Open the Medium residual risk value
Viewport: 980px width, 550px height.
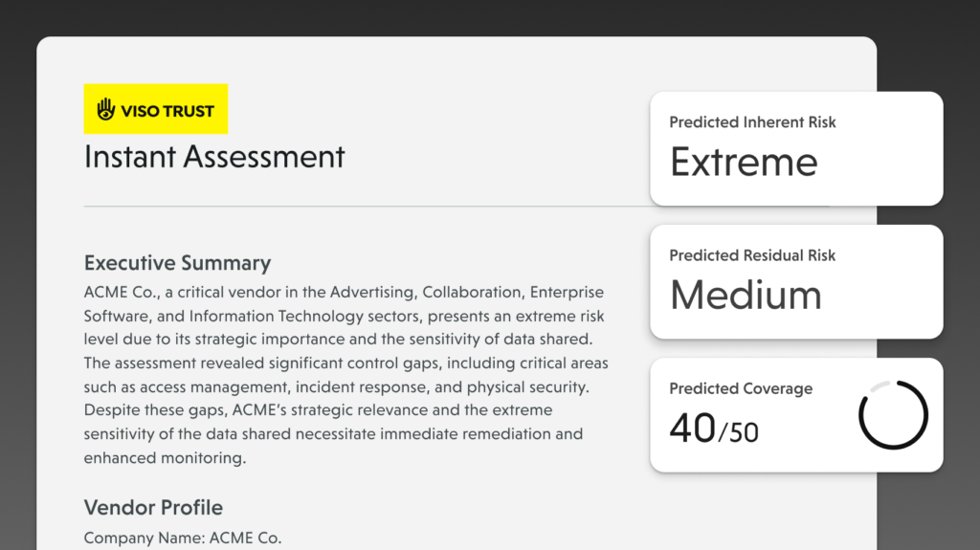coord(746,295)
